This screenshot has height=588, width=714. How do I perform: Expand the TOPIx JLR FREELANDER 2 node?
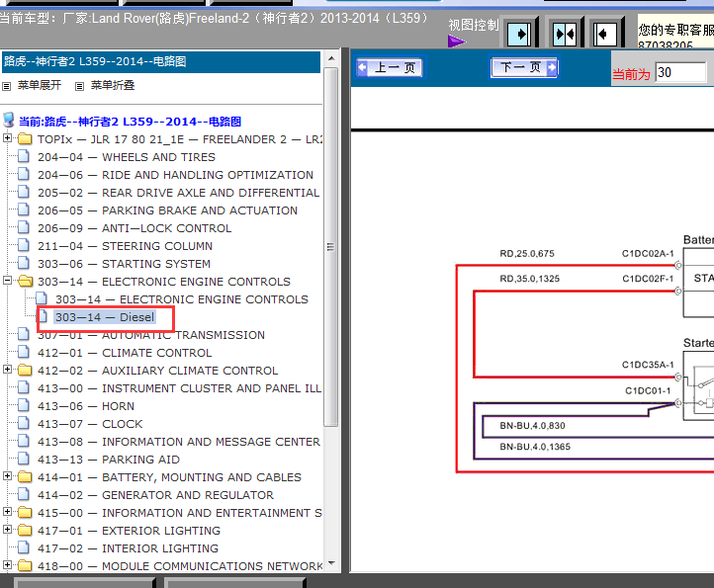[8, 139]
